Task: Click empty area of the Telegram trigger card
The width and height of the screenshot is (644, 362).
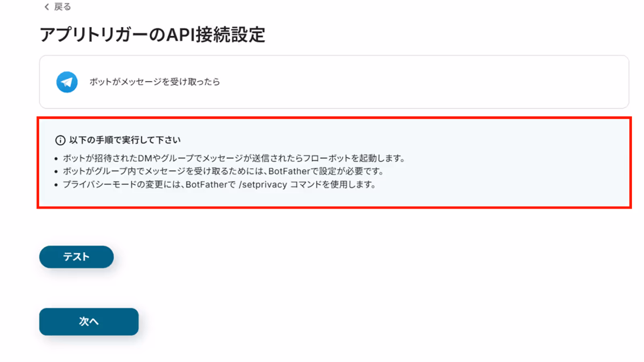Action: [x=423, y=82]
